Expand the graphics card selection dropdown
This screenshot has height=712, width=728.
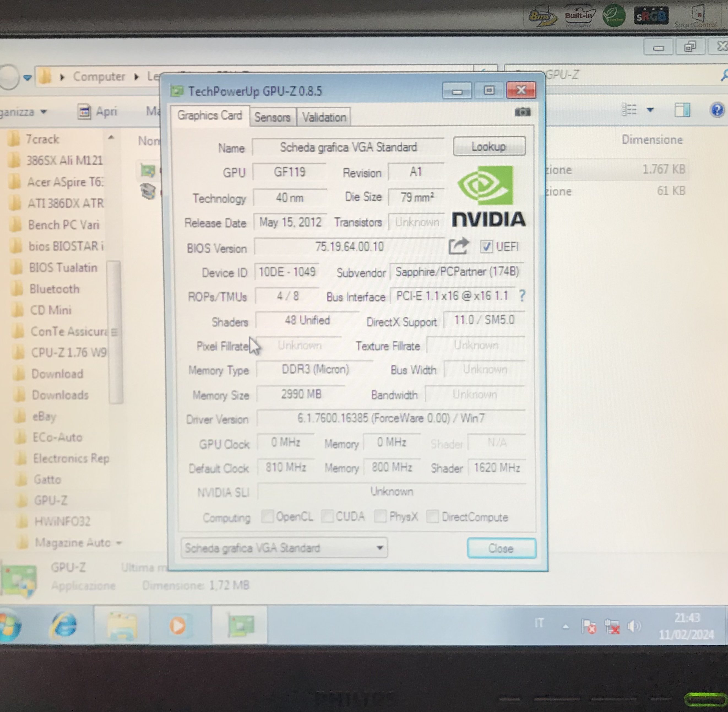point(380,548)
